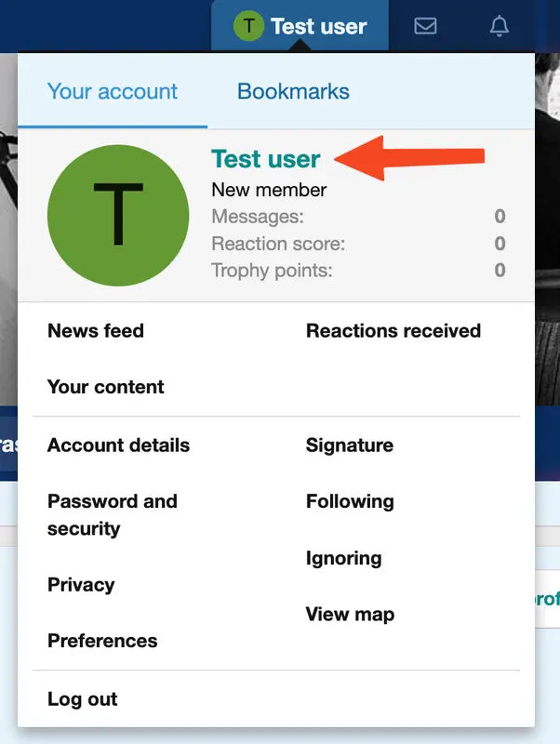Screen dimensions: 560x744
Task: Open the bell notifications icon
Action: (500, 26)
